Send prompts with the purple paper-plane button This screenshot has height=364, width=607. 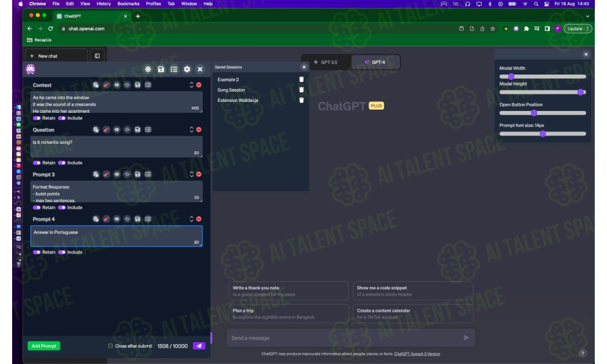(x=199, y=346)
